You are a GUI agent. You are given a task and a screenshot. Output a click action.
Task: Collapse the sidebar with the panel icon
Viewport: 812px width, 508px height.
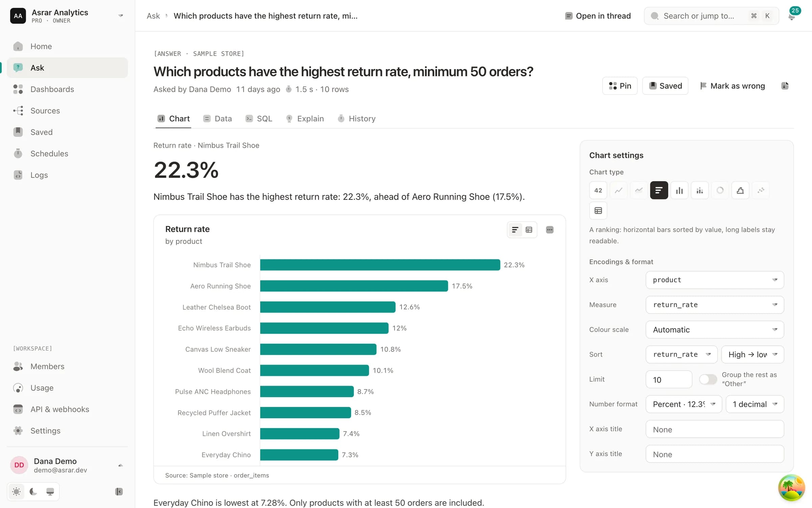point(119,491)
